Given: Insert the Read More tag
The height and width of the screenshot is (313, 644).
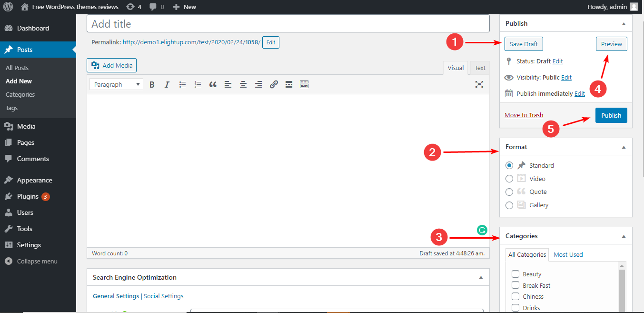Looking at the screenshot, I should coord(289,84).
